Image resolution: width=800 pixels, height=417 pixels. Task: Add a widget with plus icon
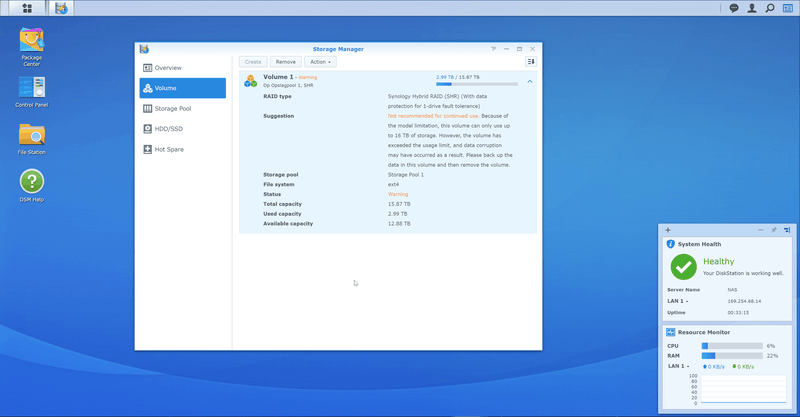668,230
